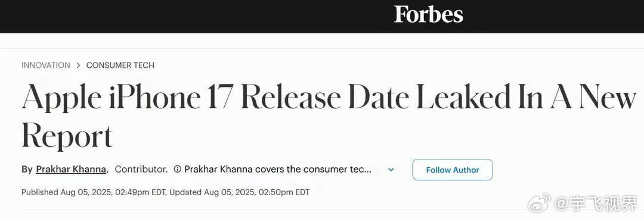Click the Contributor label next to the author name
This screenshot has height=219, width=644.
141,169
